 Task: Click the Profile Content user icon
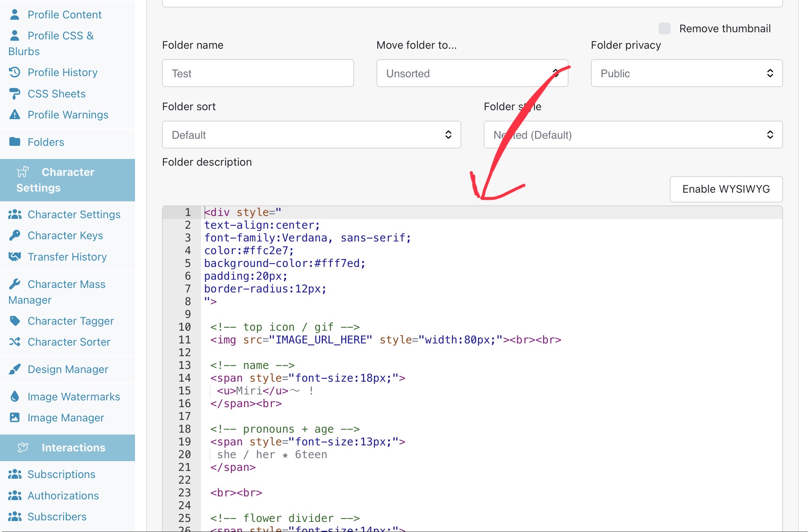point(15,15)
